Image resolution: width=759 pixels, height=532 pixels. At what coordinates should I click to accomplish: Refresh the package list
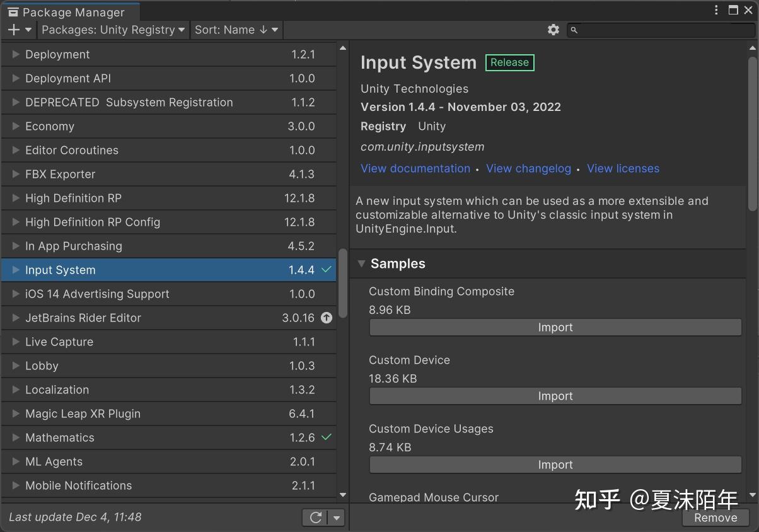tap(315, 517)
